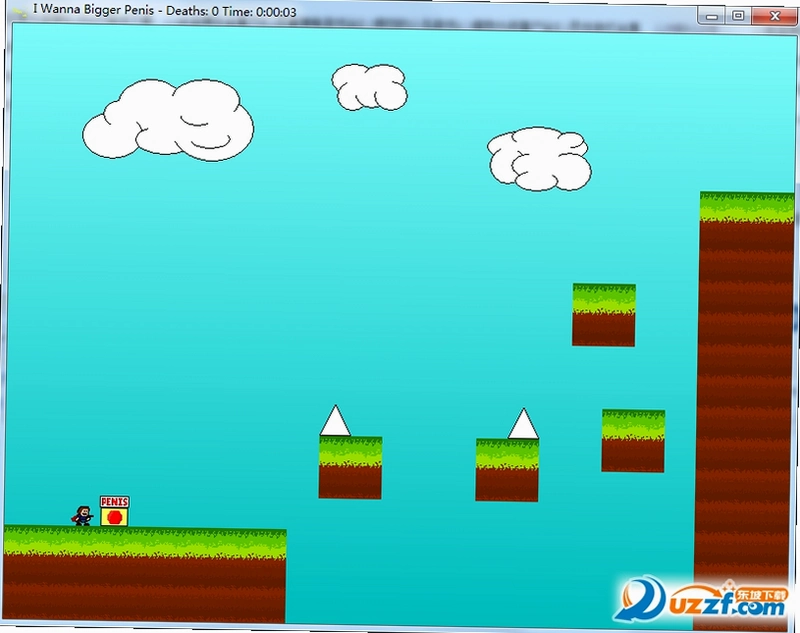Screen dimensions: 800x633
Task: Click the highest floating grass block
Action: (x=604, y=315)
